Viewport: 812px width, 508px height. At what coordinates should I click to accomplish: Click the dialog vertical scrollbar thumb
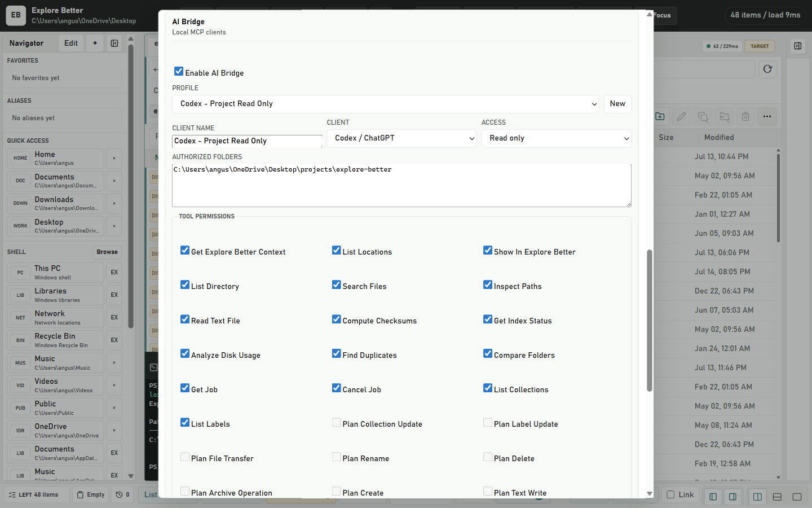point(649,321)
